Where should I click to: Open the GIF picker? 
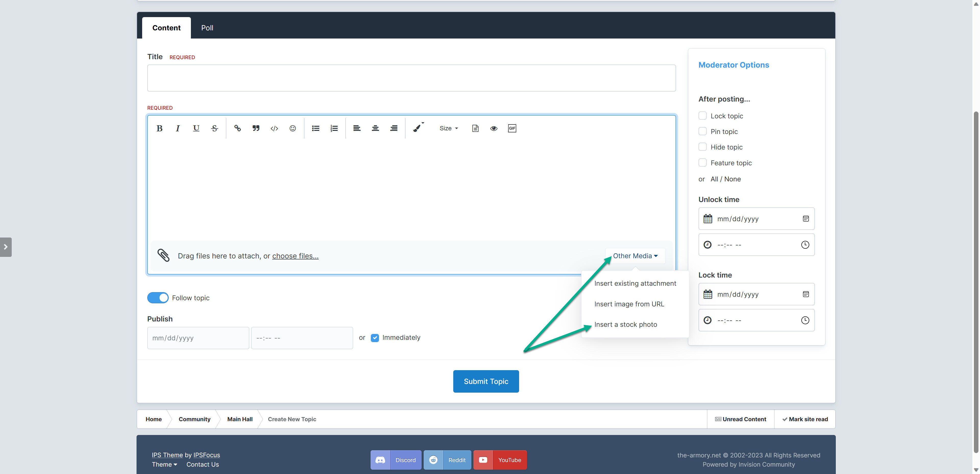tap(512, 128)
